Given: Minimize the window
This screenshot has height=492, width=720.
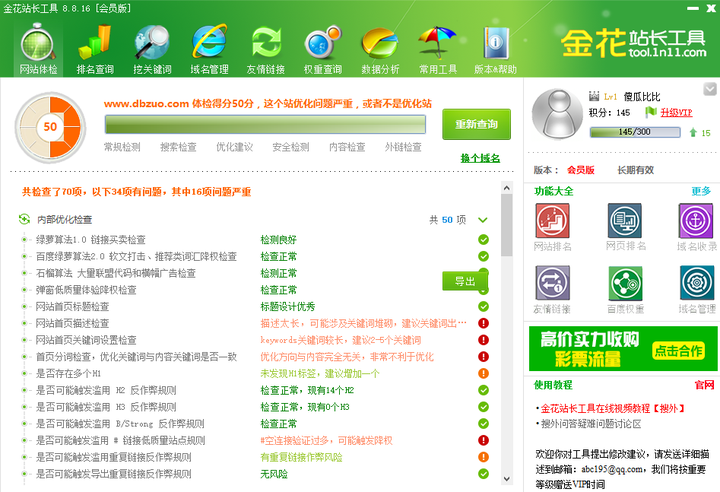Looking at the screenshot, I should pos(693,8).
